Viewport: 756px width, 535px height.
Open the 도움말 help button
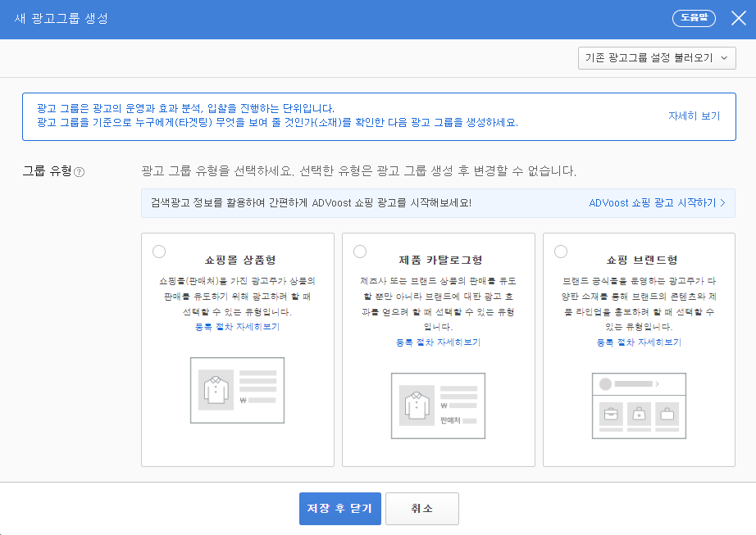[x=694, y=18]
